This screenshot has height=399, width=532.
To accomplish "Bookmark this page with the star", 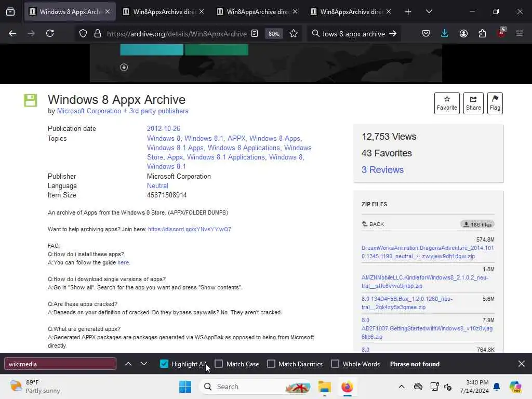I will coord(294,34).
